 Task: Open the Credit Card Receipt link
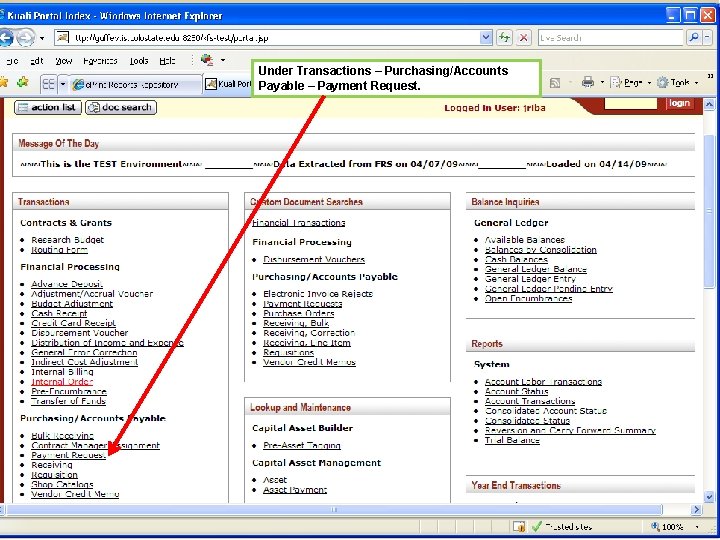tap(73, 323)
